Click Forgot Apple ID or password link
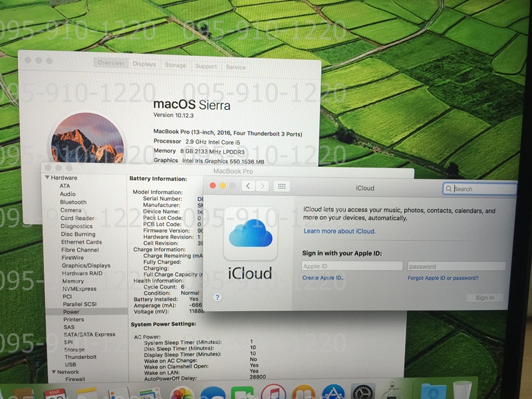The image size is (532, 399). (x=442, y=278)
